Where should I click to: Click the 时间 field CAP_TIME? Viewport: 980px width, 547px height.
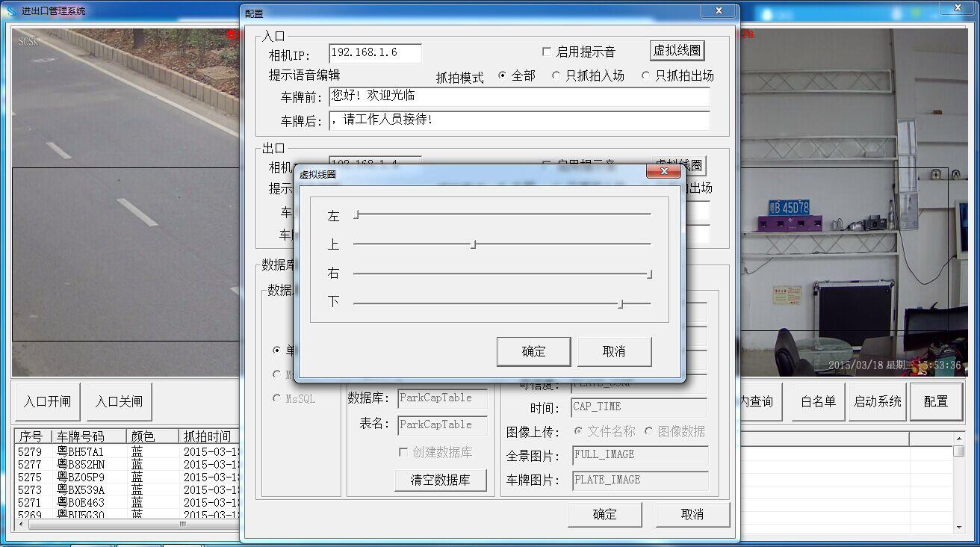pos(639,407)
